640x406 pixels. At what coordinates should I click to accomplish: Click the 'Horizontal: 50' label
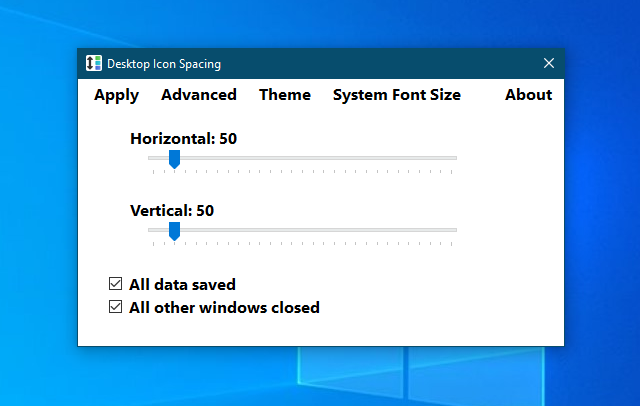tap(183, 139)
